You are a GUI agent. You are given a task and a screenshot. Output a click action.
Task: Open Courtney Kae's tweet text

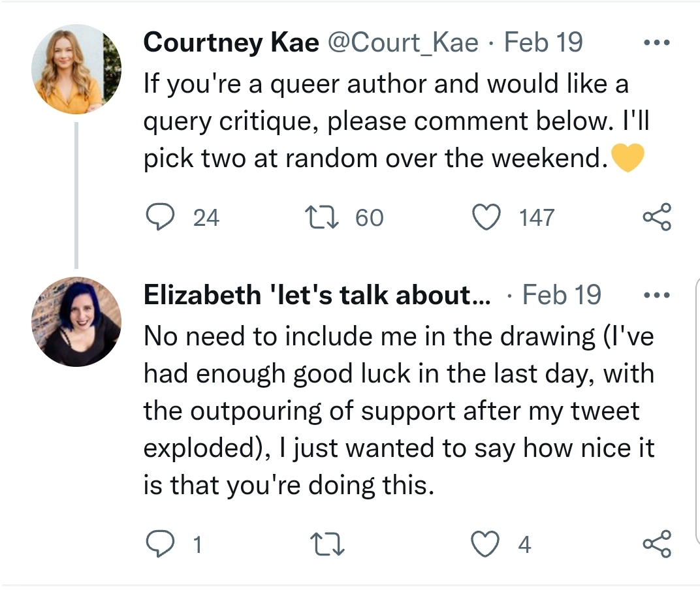coord(395,121)
